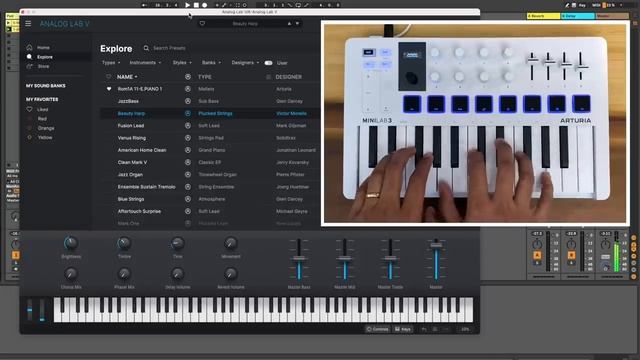The height and width of the screenshot is (360, 640).
Task: Click the orange B button on the second return track
Action: click(571, 256)
